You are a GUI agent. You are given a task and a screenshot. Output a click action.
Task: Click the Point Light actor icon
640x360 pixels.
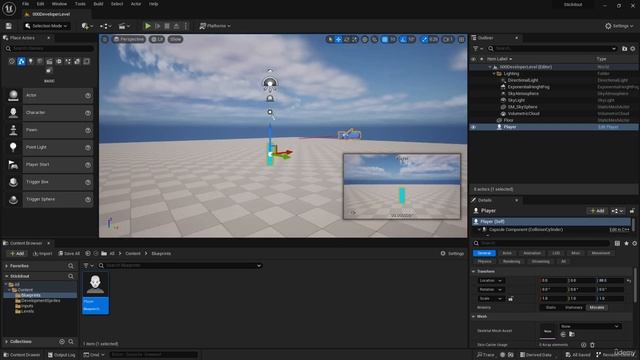(x=13, y=147)
